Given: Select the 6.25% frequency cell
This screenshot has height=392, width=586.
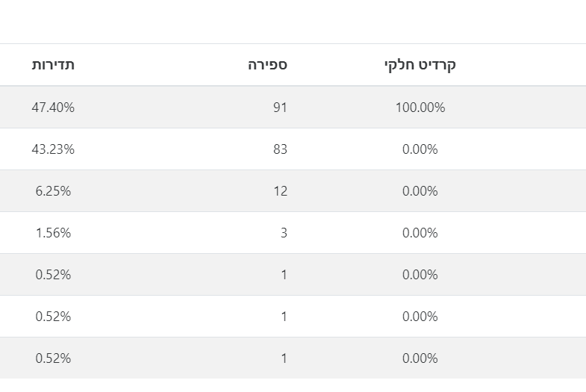Looking at the screenshot, I should [53, 191].
